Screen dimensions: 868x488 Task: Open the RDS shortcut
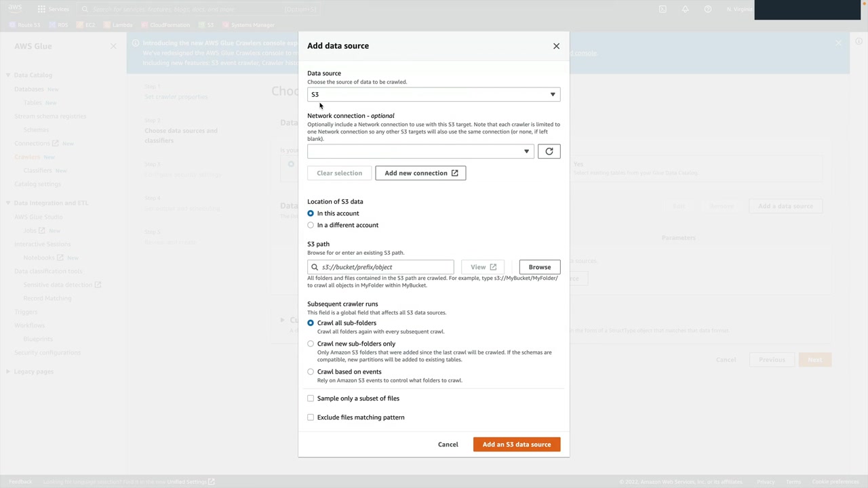tap(58, 25)
